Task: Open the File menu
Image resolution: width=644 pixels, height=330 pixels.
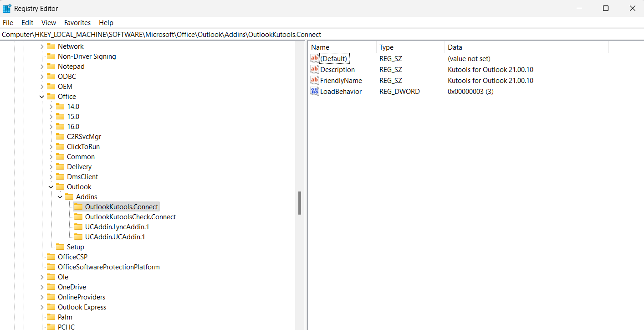Action: click(x=8, y=22)
